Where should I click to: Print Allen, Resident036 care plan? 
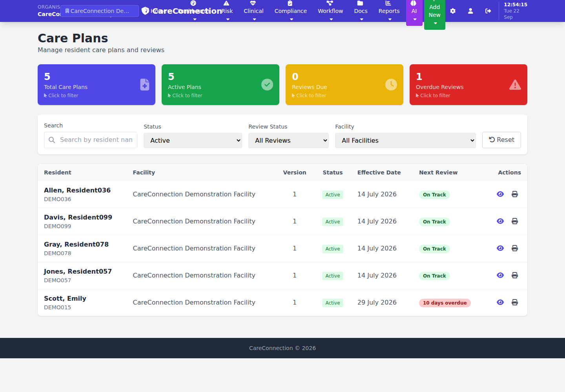click(515, 194)
